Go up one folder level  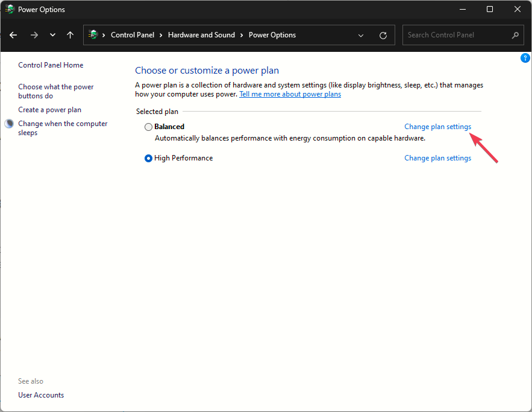click(70, 35)
